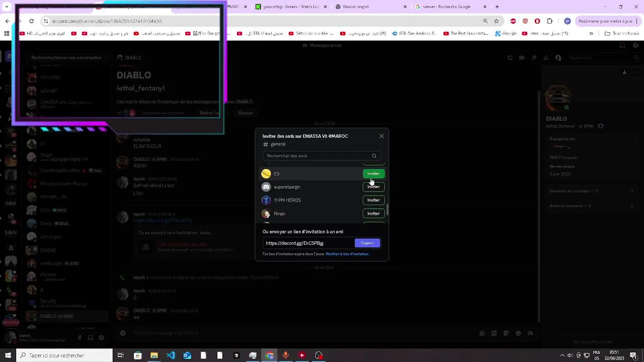Click Ringo's avatar in invite list
644x362 pixels.
click(266, 214)
